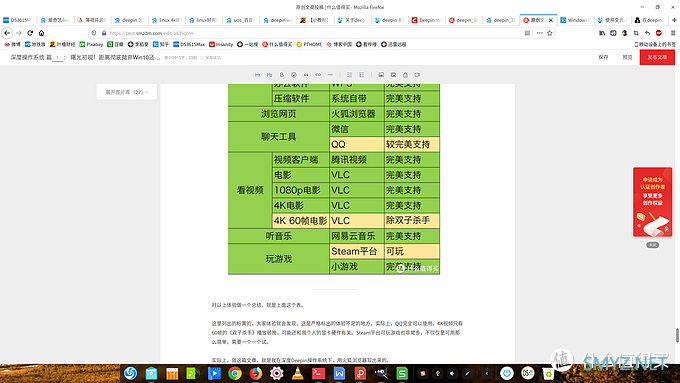This screenshot has width=680, height=383.
Task: Bookmark this page with star icon
Action: 549,33
